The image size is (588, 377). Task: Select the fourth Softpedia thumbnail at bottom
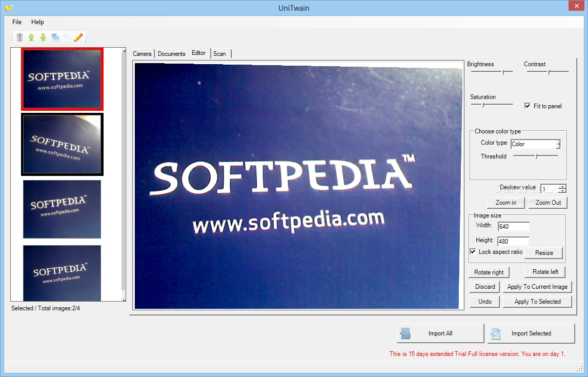(x=62, y=273)
